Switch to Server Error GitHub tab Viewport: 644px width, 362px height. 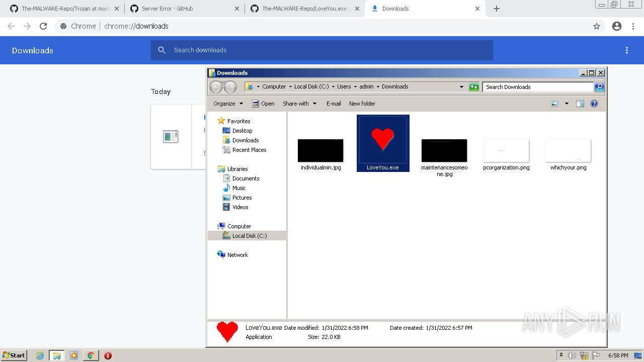tap(184, 9)
